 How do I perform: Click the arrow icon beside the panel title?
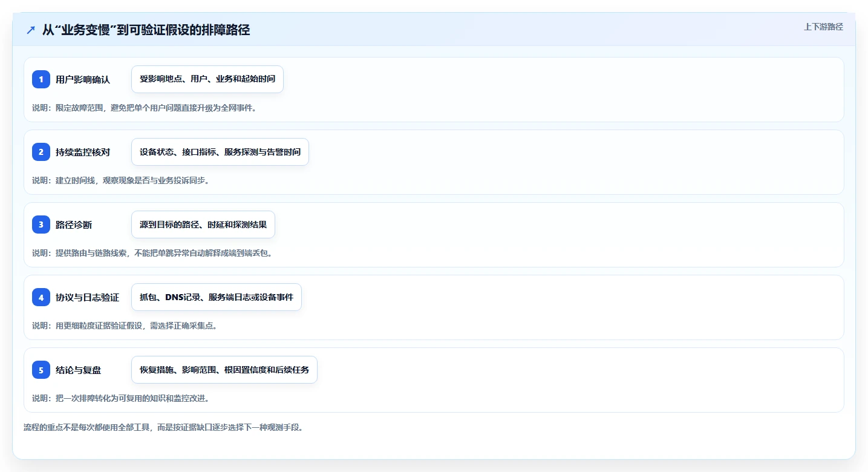[x=31, y=30]
